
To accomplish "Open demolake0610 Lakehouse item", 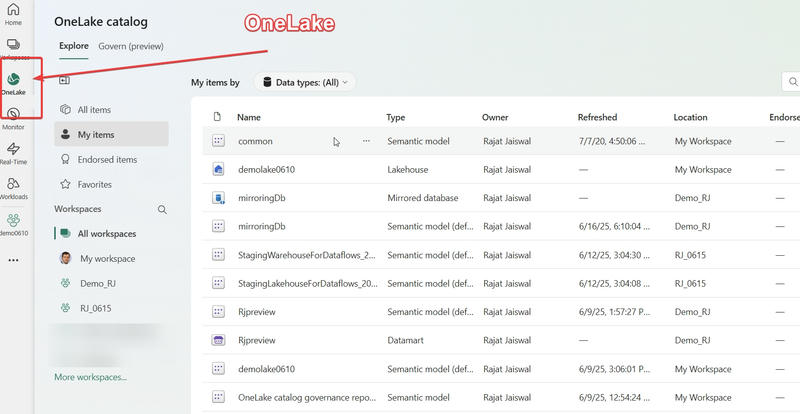I will pos(266,169).
